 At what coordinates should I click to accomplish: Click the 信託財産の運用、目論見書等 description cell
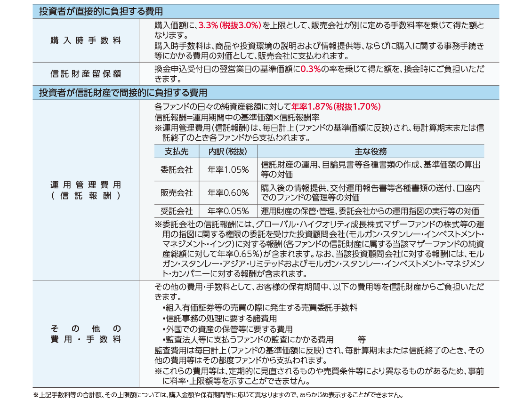371,169
